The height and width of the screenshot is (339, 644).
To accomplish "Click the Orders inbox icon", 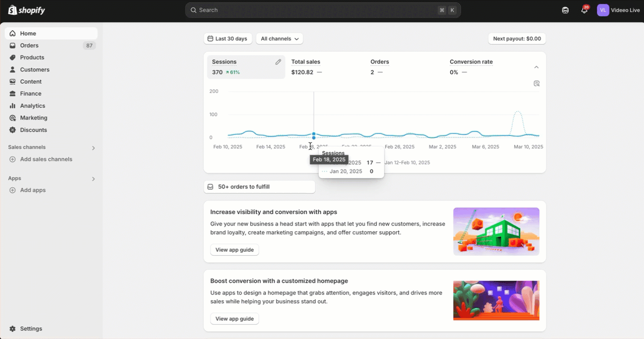I will pos(12,45).
